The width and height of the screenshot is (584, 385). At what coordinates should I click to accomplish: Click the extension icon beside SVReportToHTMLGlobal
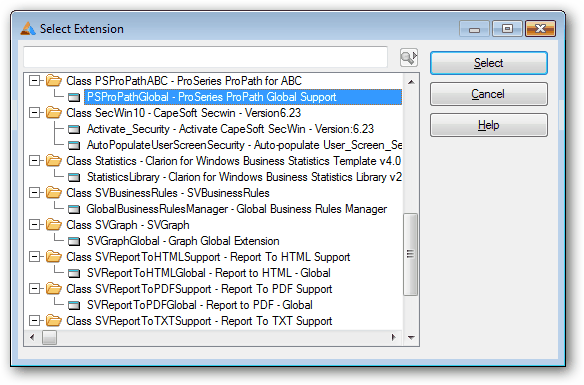tap(74, 274)
